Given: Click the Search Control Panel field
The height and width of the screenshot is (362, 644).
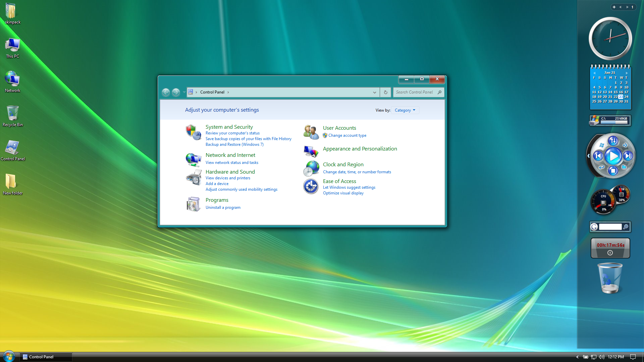Looking at the screenshot, I should [415, 92].
